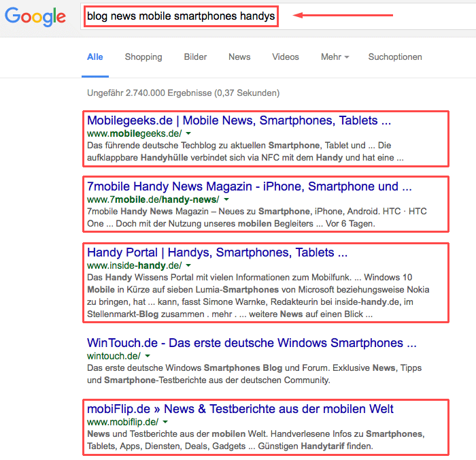Expand the arrow next to www.7mobile.de/handy-news/

pos(226,199)
